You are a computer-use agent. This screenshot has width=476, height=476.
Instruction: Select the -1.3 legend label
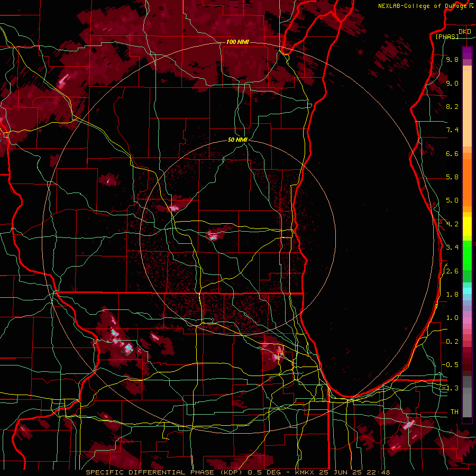[450, 388]
